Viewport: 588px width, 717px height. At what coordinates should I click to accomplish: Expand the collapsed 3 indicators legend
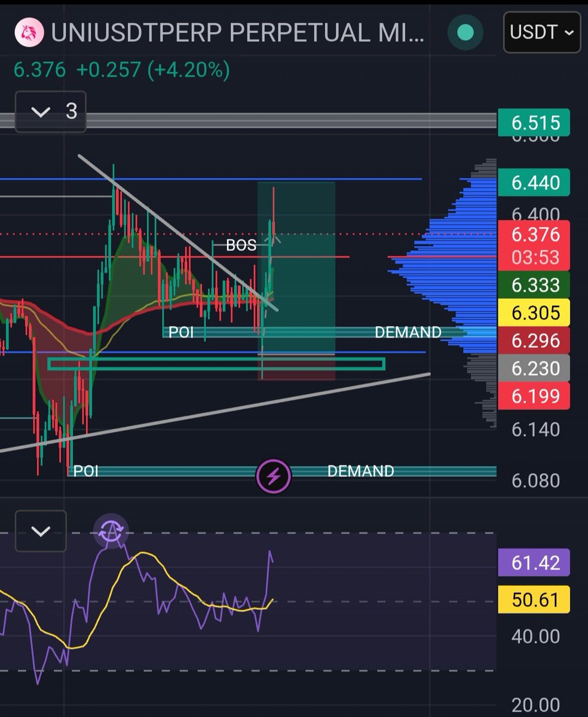click(x=50, y=111)
